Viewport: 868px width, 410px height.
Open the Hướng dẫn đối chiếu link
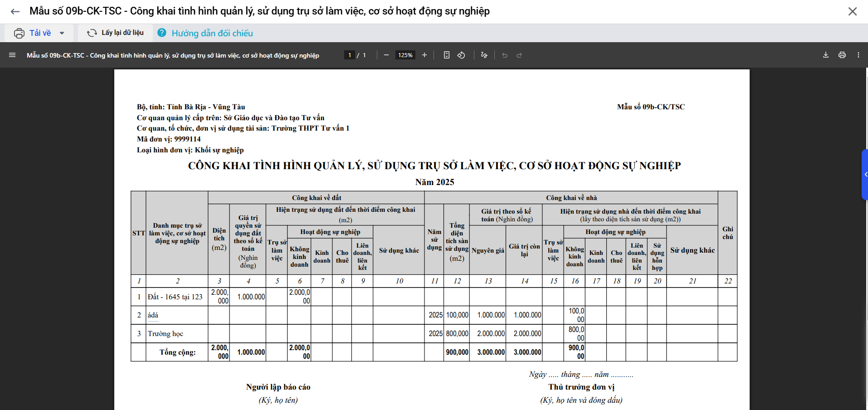click(x=212, y=33)
